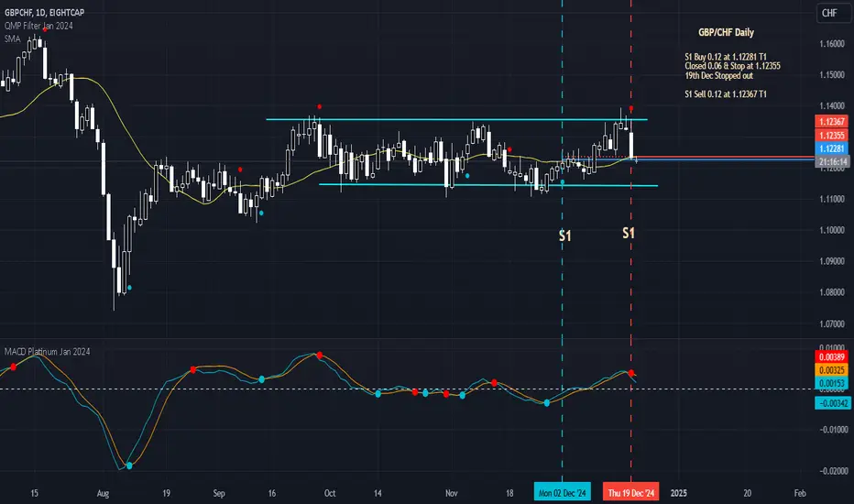This screenshot has height=504, width=854.
Task: Click the blue 1.12281 price label
Action: coord(832,148)
